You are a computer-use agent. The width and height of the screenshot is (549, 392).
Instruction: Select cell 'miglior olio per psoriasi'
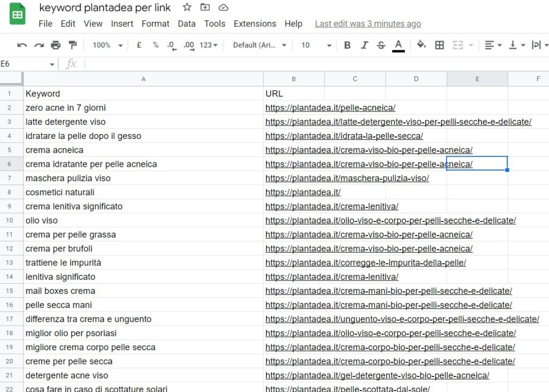[x=143, y=333]
